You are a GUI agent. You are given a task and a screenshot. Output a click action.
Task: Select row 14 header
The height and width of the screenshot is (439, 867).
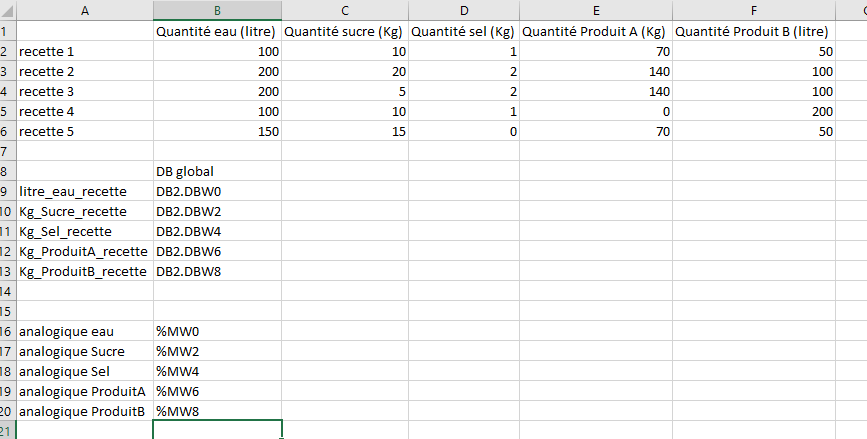point(7,291)
